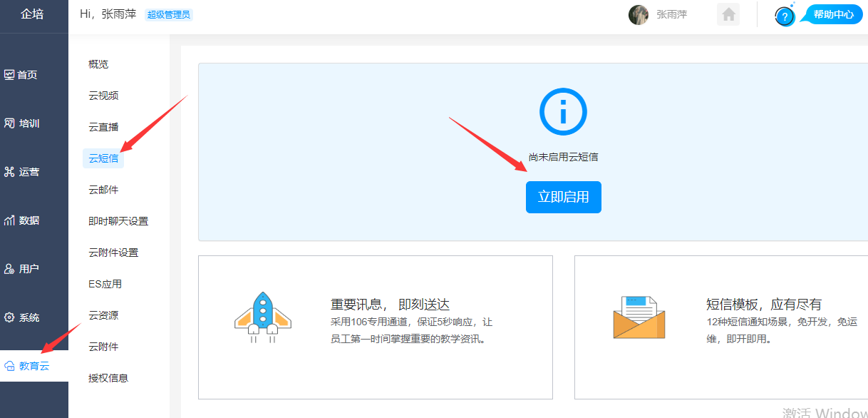Switch to 云直播 submenu item
This screenshot has width=868, height=418.
[103, 127]
